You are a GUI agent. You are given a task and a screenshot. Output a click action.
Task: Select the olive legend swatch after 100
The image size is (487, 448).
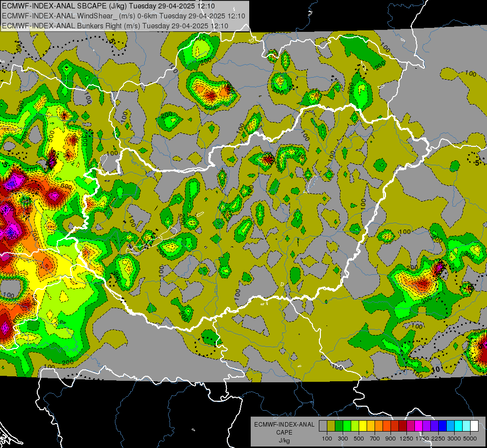click(x=331, y=426)
